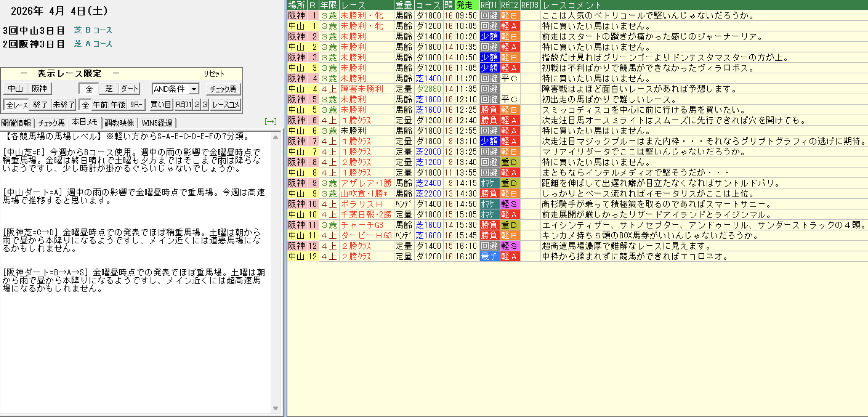Viewport: 868px width, 417px height.
Task: Click the 軽S badge for 阪神 10R
Action: [509, 204]
